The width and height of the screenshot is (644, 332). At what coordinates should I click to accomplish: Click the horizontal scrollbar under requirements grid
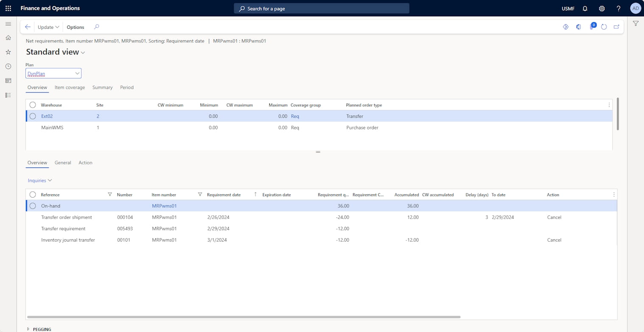(x=244, y=317)
